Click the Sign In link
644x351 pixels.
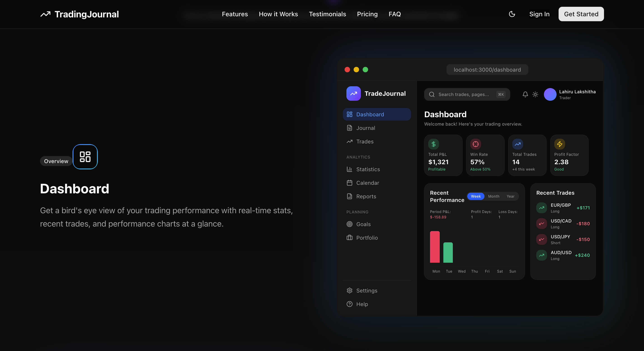(x=539, y=14)
